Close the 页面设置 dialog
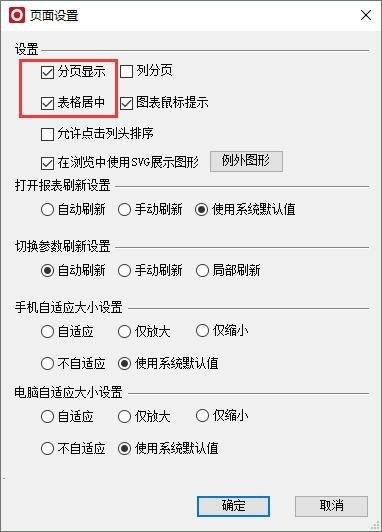Viewport: 382px width, 532px height. coord(366,15)
